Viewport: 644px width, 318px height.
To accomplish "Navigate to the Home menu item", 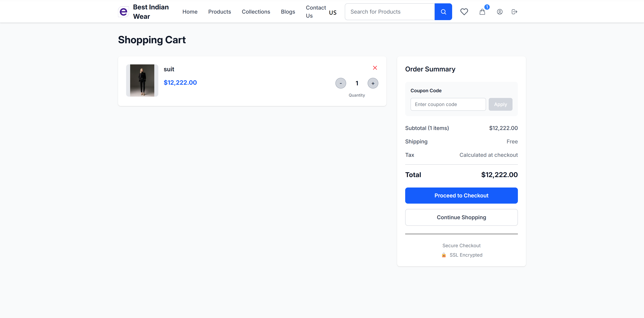I will point(190,12).
